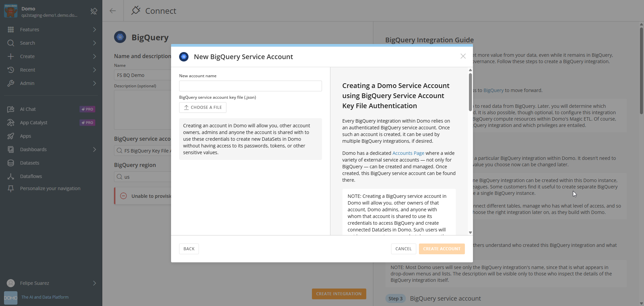Viewport: 644px width, 306px height.
Task: Click the Step 3 label in the guide
Action: pyautogui.click(x=395, y=299)
